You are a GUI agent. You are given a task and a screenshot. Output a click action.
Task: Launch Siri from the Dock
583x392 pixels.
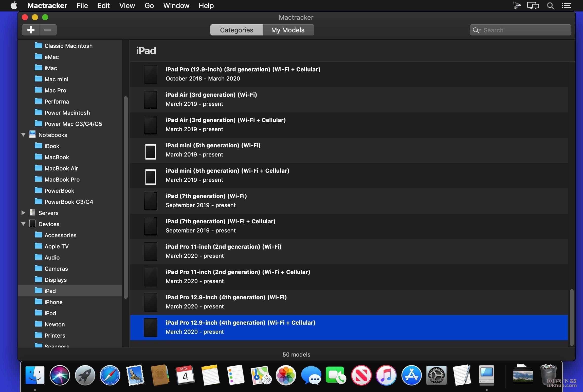60,375
